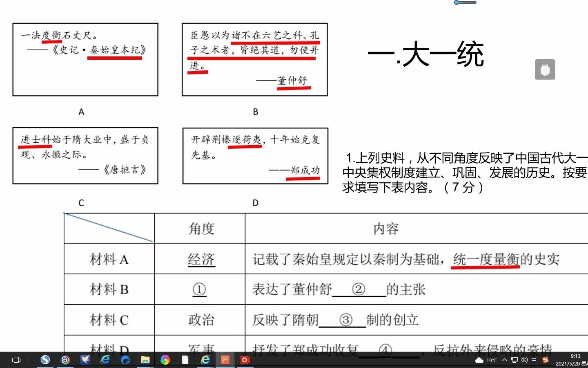588x368 pixels.
Task: Click the 材料 A row label
Action: coord(109,259)
